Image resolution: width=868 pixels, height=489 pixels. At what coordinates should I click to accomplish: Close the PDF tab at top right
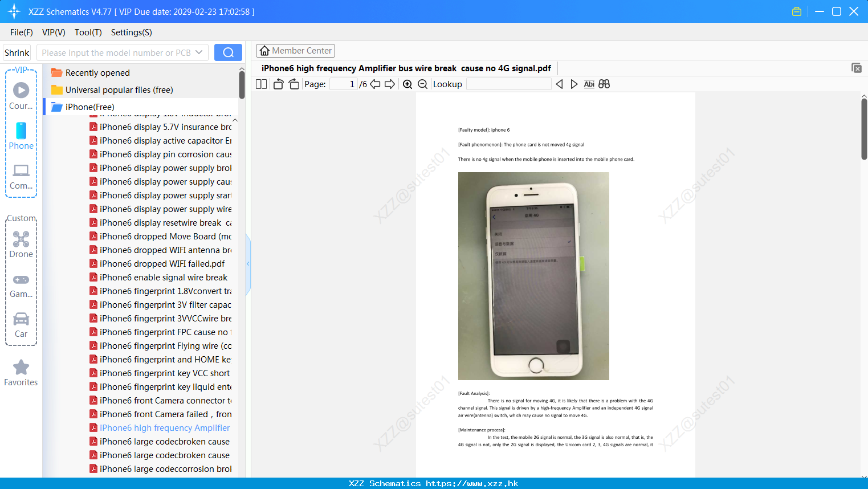click(x=856, y=68)
